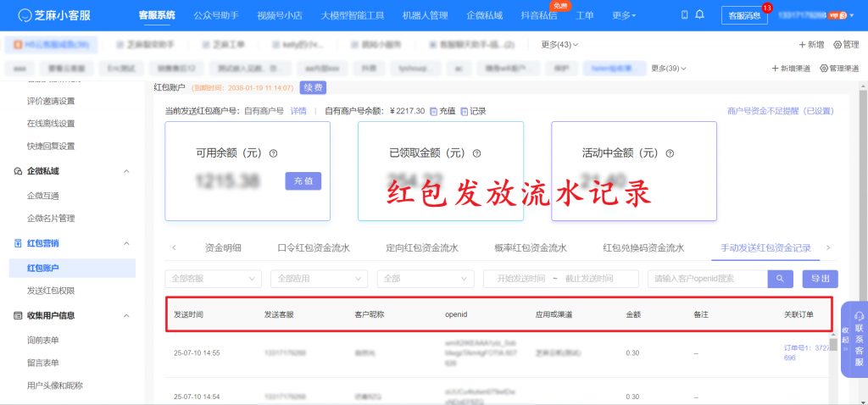Open 大模型智能工具 in top navigation
This screenshot has width=868, height=405.
[352, 15]
